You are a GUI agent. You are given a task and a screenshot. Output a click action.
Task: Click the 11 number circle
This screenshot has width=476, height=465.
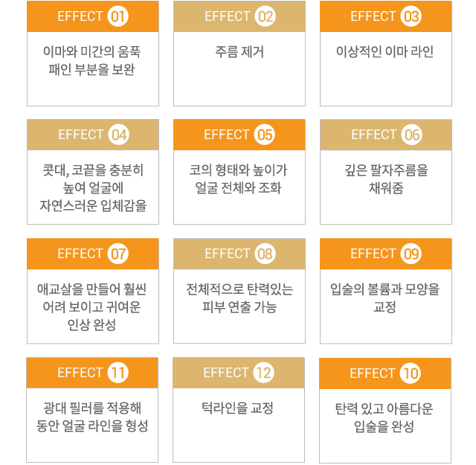click(x=118, y=373)
